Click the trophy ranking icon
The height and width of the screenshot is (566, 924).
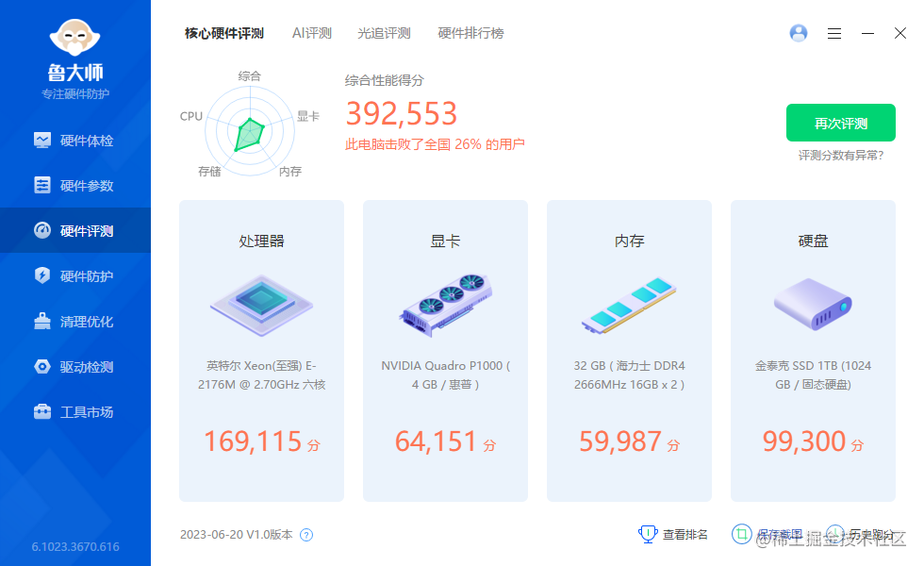pos(649,534)
